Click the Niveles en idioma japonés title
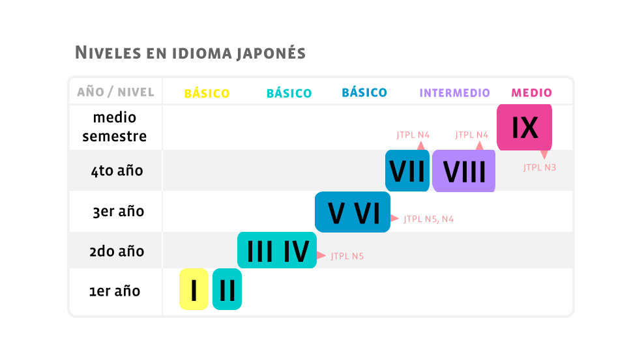 click(x=190, y=53)
